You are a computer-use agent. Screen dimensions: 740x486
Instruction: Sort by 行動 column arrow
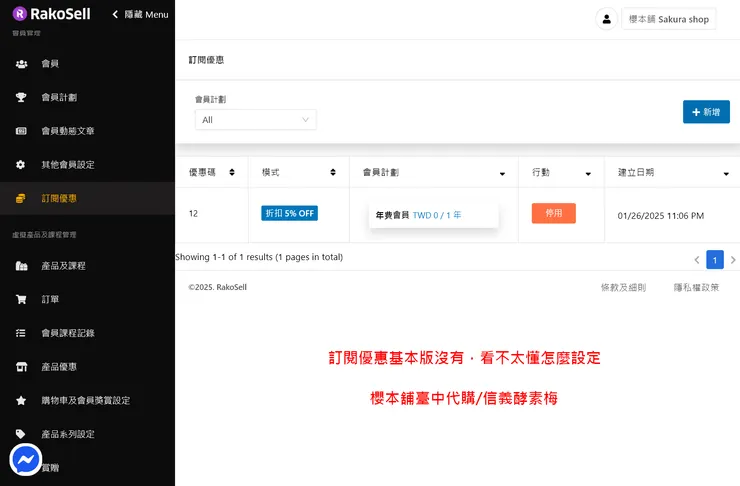(588, 174)
